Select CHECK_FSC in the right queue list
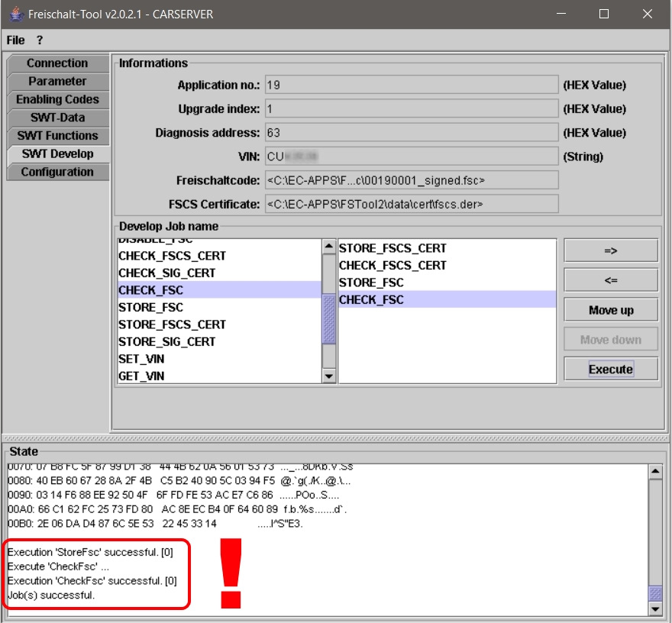The width and height of the screenshot is (672, 623). tap(447, 299)
